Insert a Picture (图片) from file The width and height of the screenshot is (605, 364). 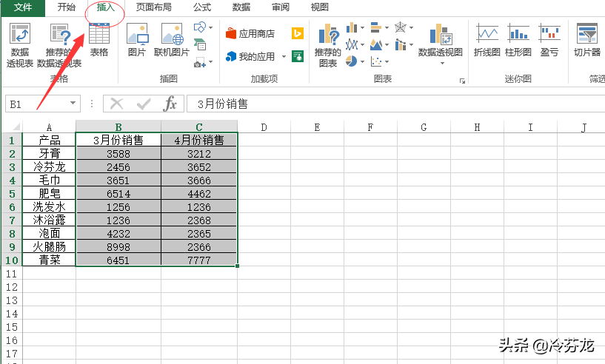(137, 41)
